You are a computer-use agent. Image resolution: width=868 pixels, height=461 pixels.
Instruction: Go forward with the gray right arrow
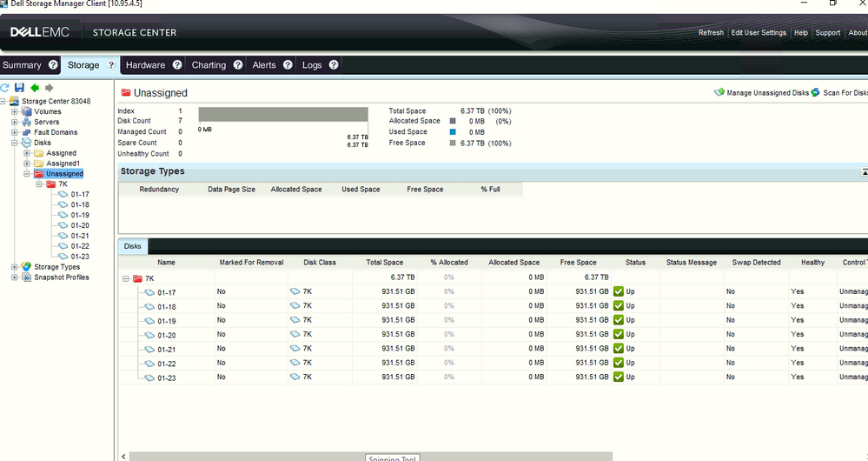(x=50, y=88)
